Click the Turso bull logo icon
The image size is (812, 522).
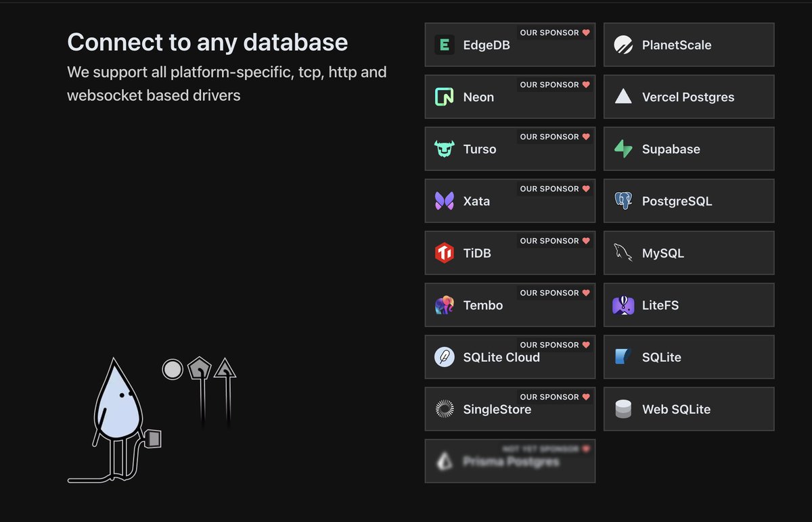[x=445, y=149]
